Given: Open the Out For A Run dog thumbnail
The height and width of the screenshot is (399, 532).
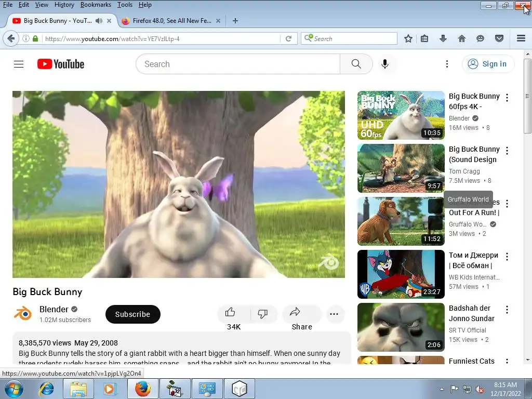Looking at the screenshot, I should click(x=401, y=221).
